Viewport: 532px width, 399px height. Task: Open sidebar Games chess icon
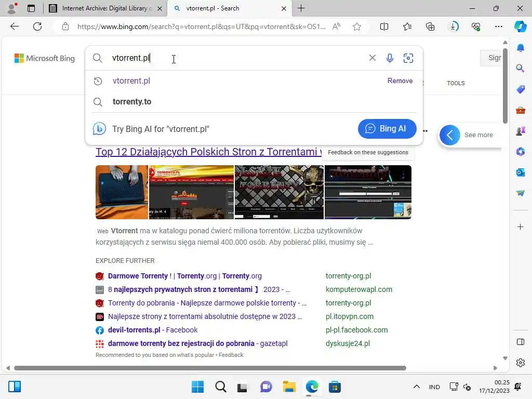pyautogui.click(x=521, y=130)
